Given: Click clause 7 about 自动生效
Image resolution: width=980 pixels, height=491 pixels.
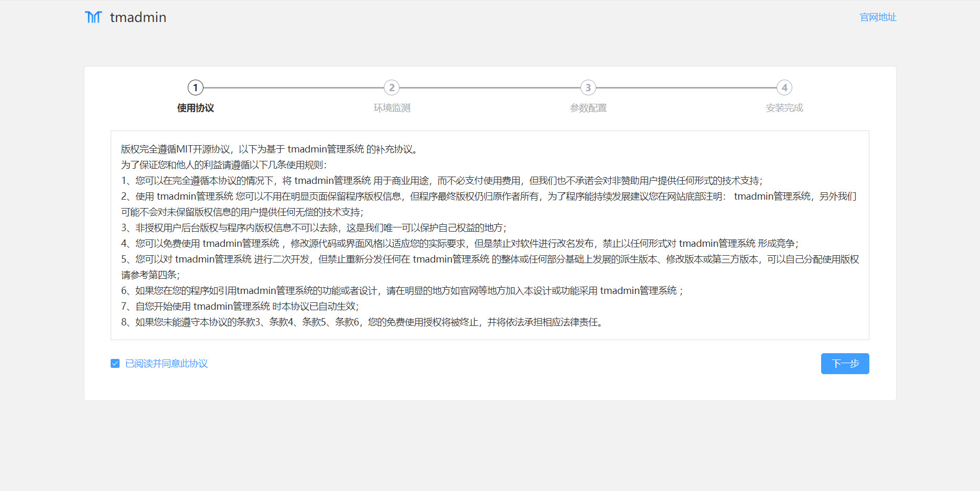Looking at the screenshot, I should [240, 307].
